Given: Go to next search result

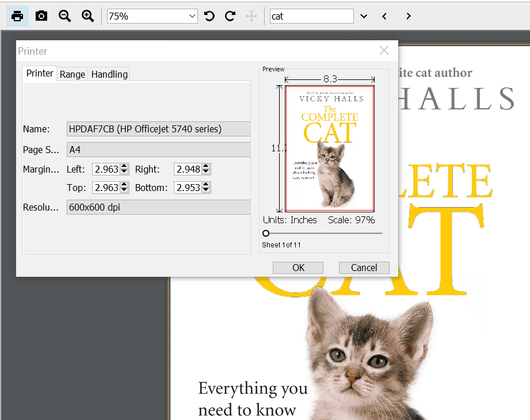Looking at the screenshot, I should (409, 16).
